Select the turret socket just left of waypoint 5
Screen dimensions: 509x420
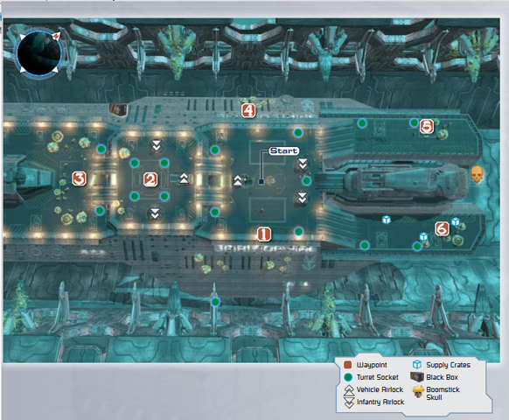pyautogui.click(x=414, y=122)
